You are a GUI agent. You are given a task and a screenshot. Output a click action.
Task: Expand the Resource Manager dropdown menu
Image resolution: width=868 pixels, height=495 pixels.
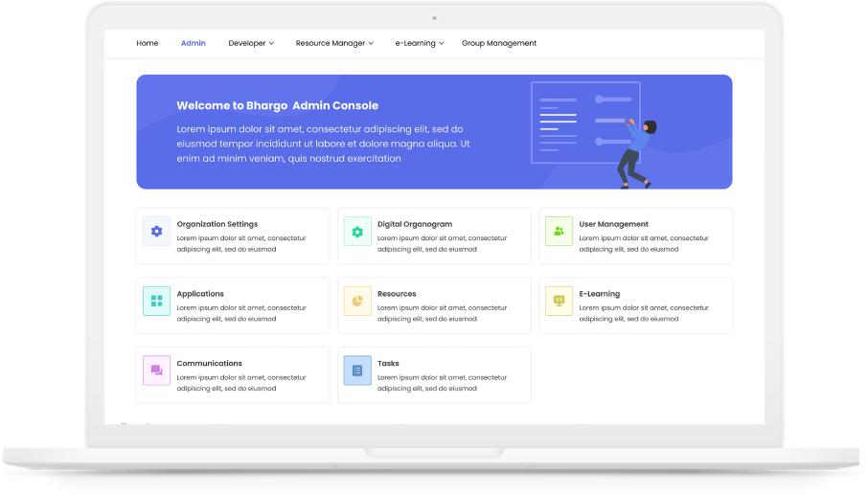(334, 43)
